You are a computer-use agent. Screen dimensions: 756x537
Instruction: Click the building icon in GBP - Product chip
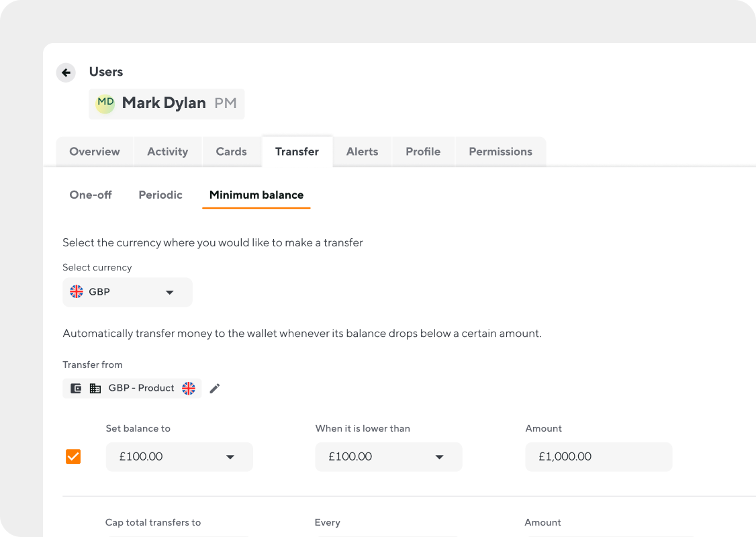[95, 388]
